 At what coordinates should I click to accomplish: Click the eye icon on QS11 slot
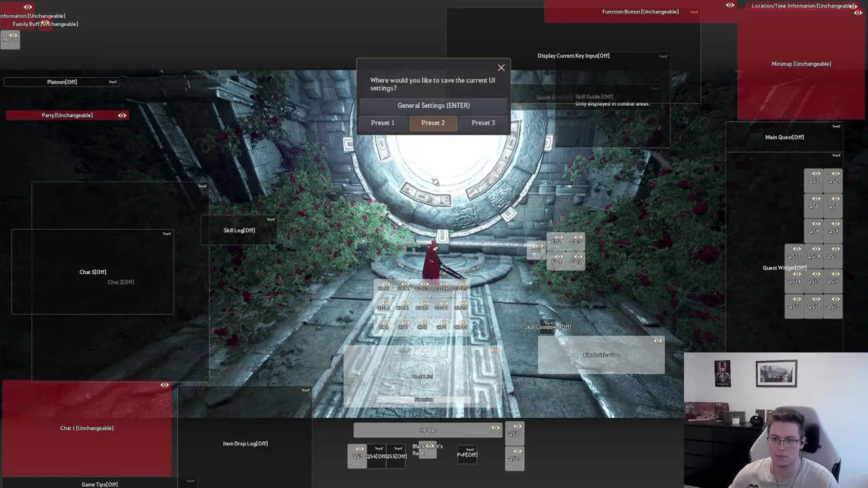click(797, 299)
